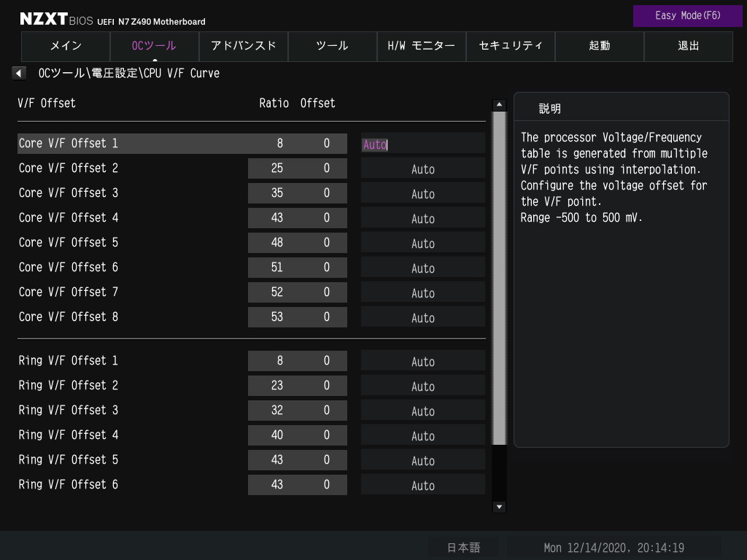Click the breadcrumb path OCツール\電圧設定\CPU V/F Curve
The image size is (747, 560).
(x=128, y=74)
